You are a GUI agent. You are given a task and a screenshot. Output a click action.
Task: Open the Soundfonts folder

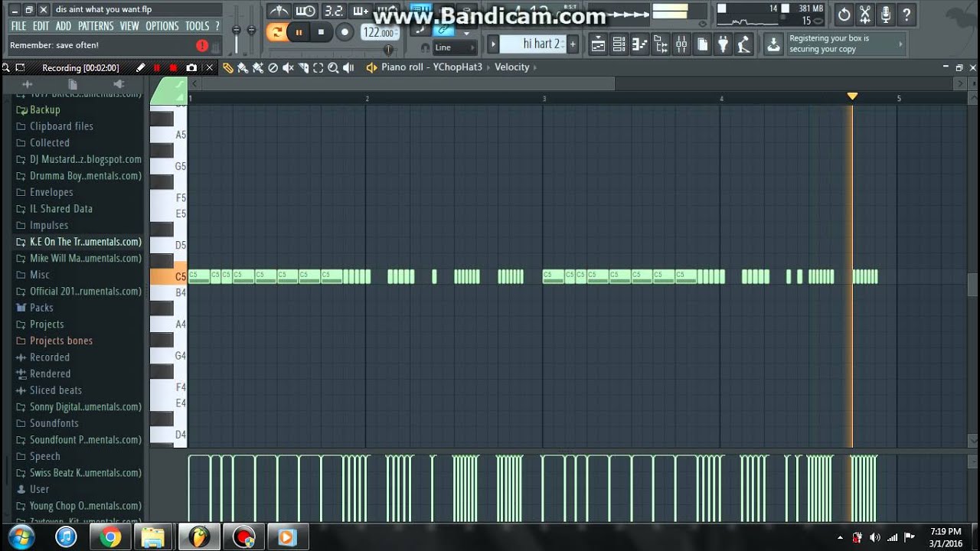coord(54,423)
